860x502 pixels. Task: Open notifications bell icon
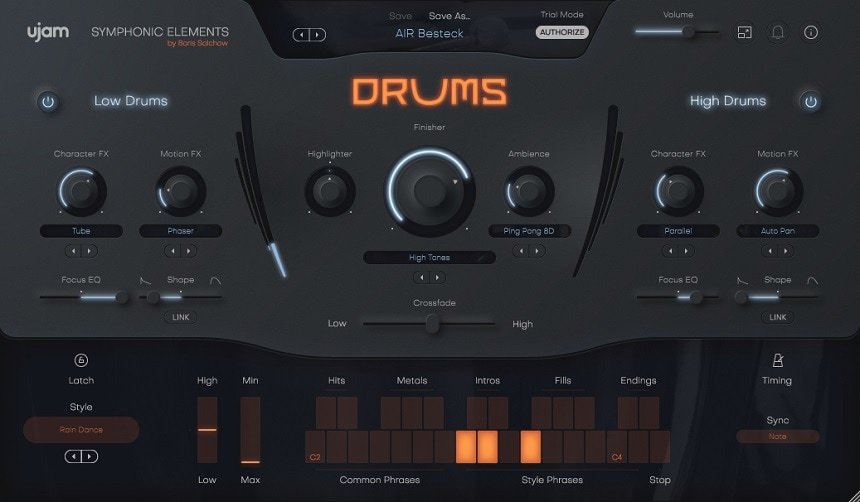click(778, 33)
